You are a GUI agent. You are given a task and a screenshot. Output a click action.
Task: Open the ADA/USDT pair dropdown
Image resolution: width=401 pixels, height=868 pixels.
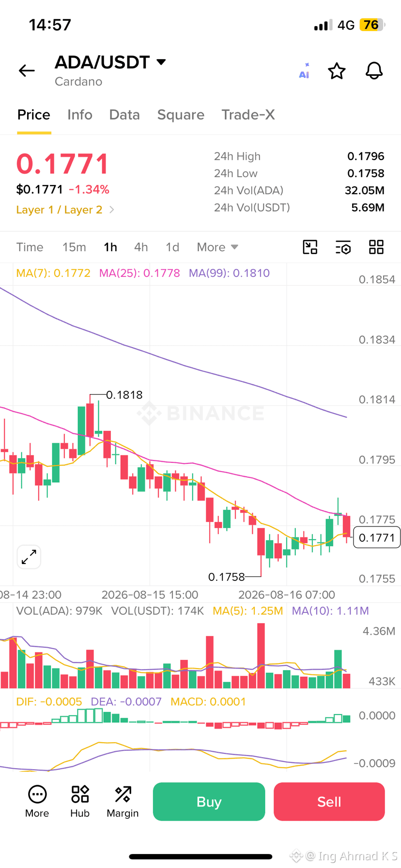[110, 62]
